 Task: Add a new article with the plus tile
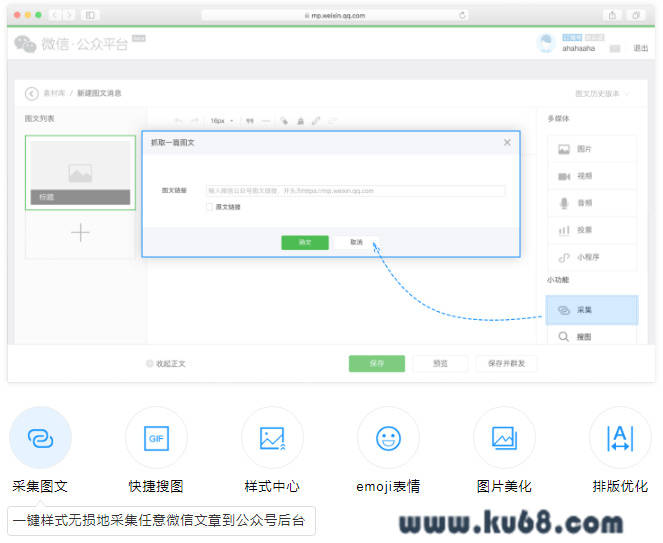coord(80,233)
